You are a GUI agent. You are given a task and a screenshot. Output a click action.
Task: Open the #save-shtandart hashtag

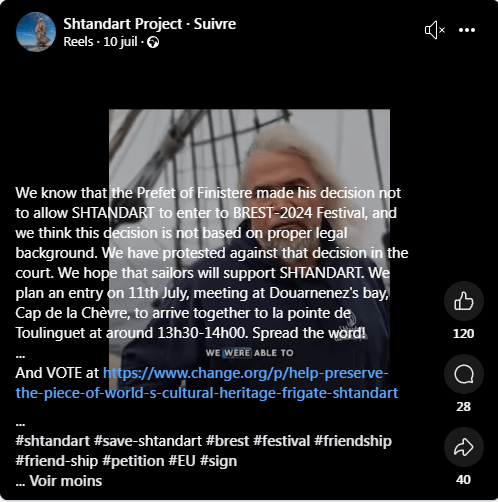148,441
